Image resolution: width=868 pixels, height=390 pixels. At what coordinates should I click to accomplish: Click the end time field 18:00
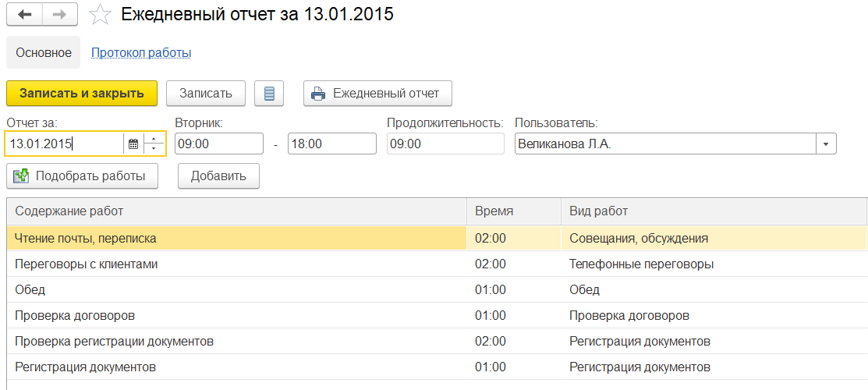click(331, 144)
